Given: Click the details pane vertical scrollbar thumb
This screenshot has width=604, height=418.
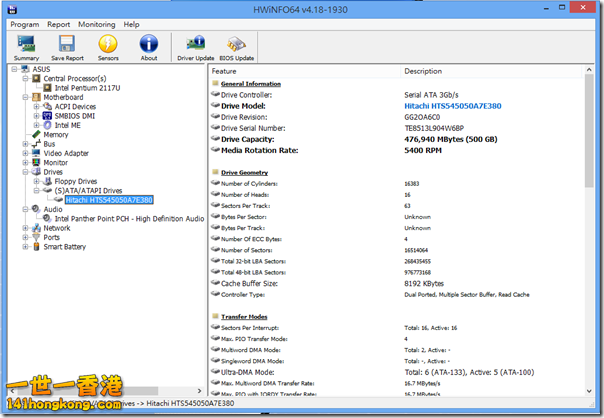Looking at the screenshot, I should coord(589,131).
